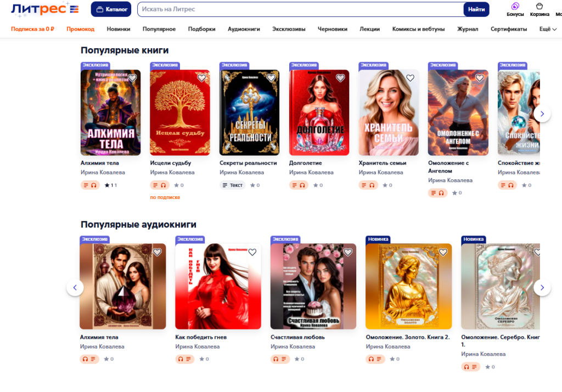Open Счастливая любовь audiobook cover

coord(313,286)
